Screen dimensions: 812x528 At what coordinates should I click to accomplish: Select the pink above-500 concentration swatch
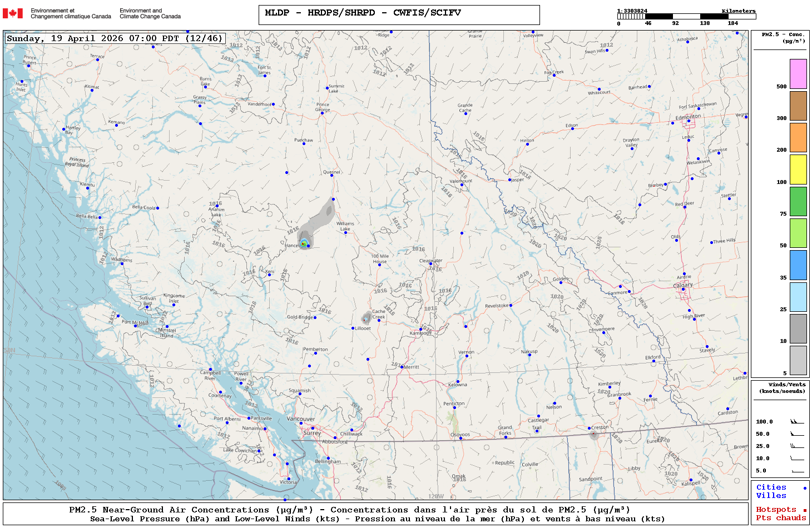(798, 74)
